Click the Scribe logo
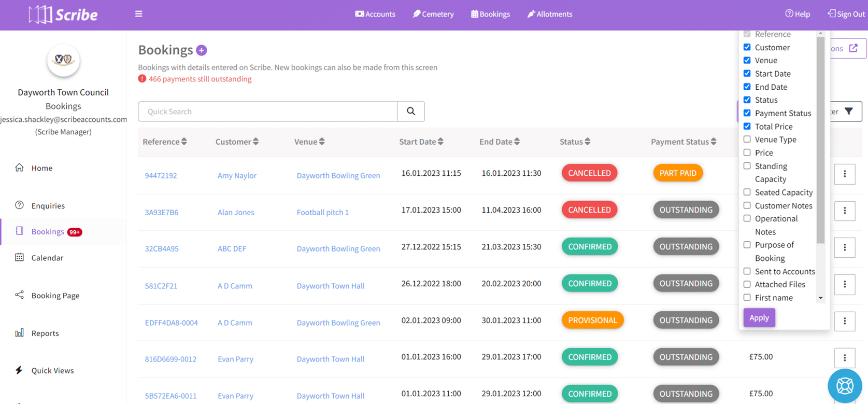 [63, 15]
